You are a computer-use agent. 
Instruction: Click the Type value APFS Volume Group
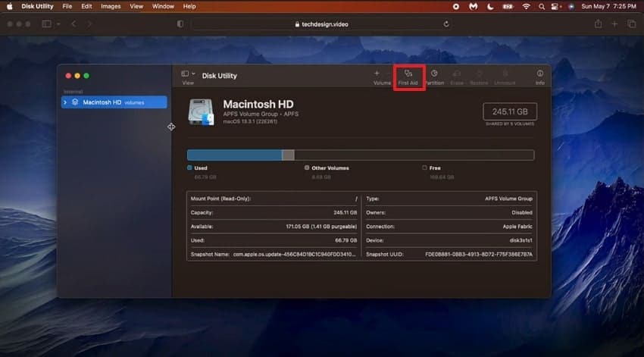[508, 199]
